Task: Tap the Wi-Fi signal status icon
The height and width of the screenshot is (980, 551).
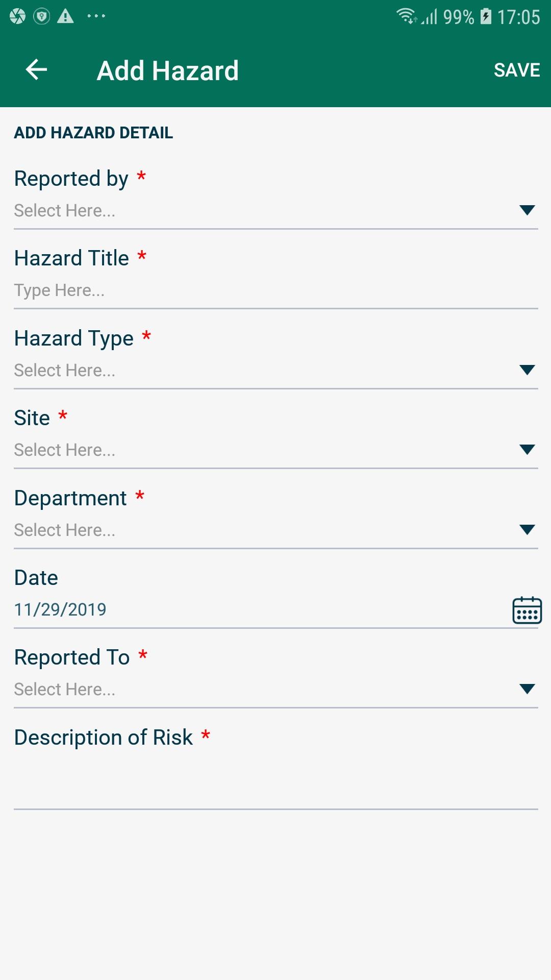Action: click(x=406, y=16)
